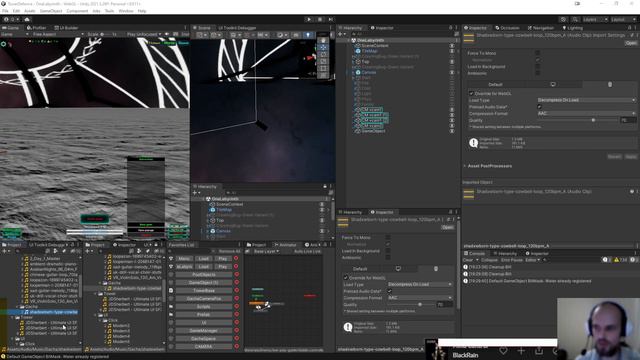640x360 pixels.
Task: Open the File menu
Action: 5,11
